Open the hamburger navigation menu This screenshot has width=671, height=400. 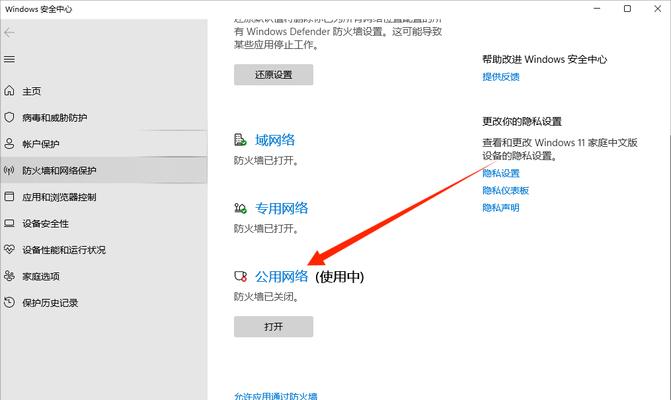point(9,59)
